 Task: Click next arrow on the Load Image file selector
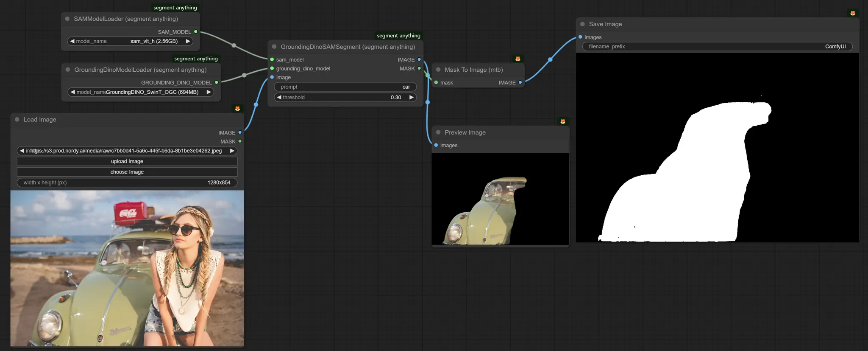[x=232, y=151]
